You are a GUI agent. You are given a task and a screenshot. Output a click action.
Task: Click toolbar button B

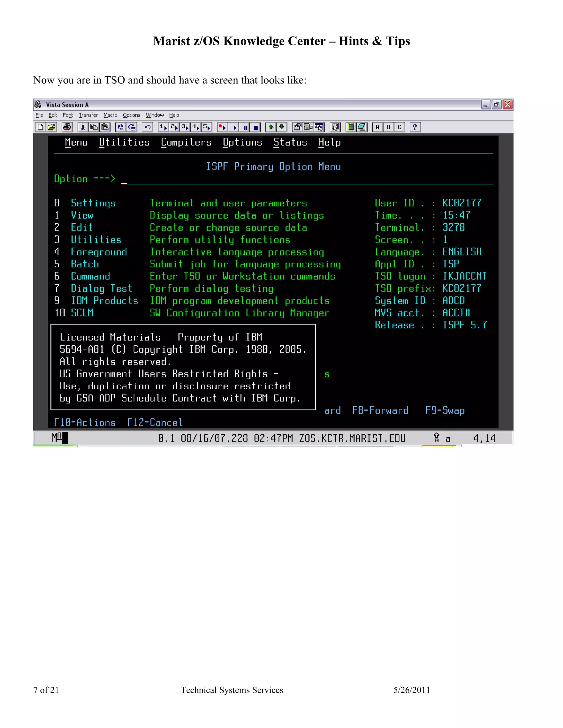coord(388,127)
